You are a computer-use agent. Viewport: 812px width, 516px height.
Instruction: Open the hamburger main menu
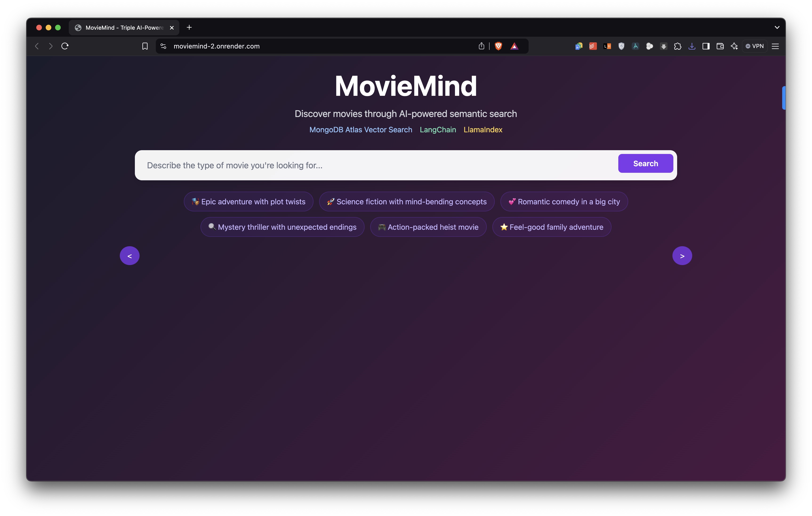click(775, 46)
